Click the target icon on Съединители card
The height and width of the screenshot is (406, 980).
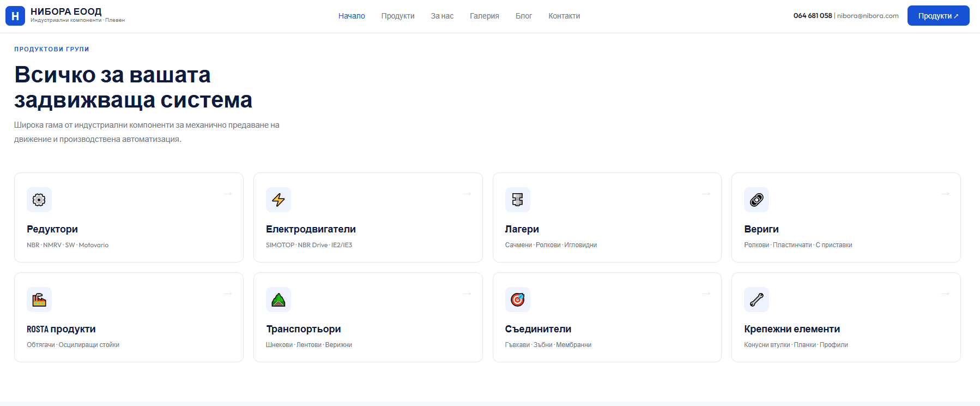point(518,300)
